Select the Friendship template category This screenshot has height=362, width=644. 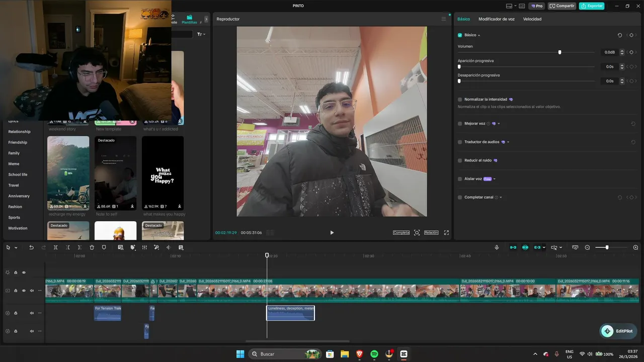[x=18, y=142]
